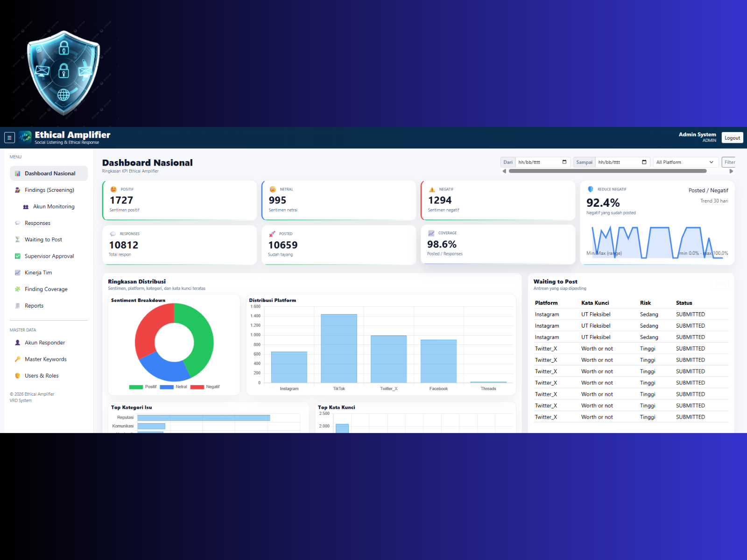Click the key icon beside Master Keywords

[17, 359]
